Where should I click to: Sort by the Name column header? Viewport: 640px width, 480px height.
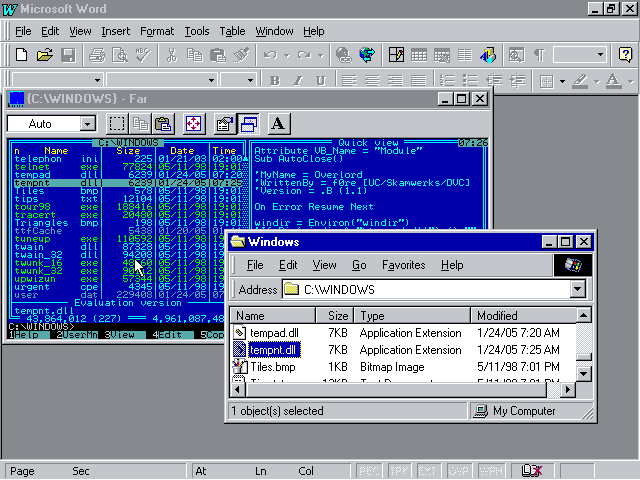coord(273,316)
